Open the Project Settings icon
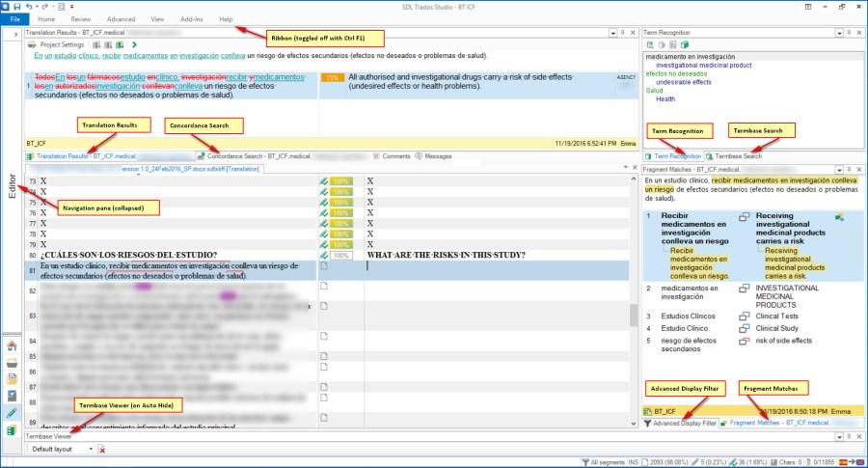868x468 pixels. 33,44
